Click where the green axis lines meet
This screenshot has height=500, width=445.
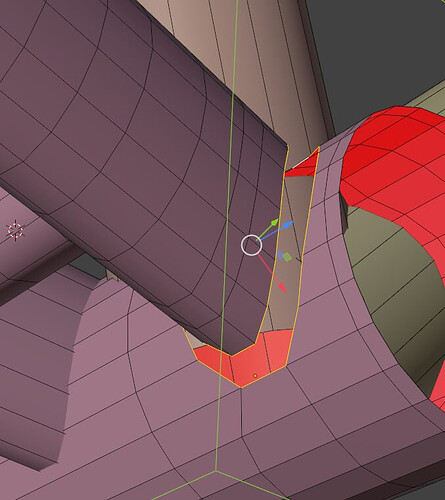pyautogui.click(x=216, y=471)
